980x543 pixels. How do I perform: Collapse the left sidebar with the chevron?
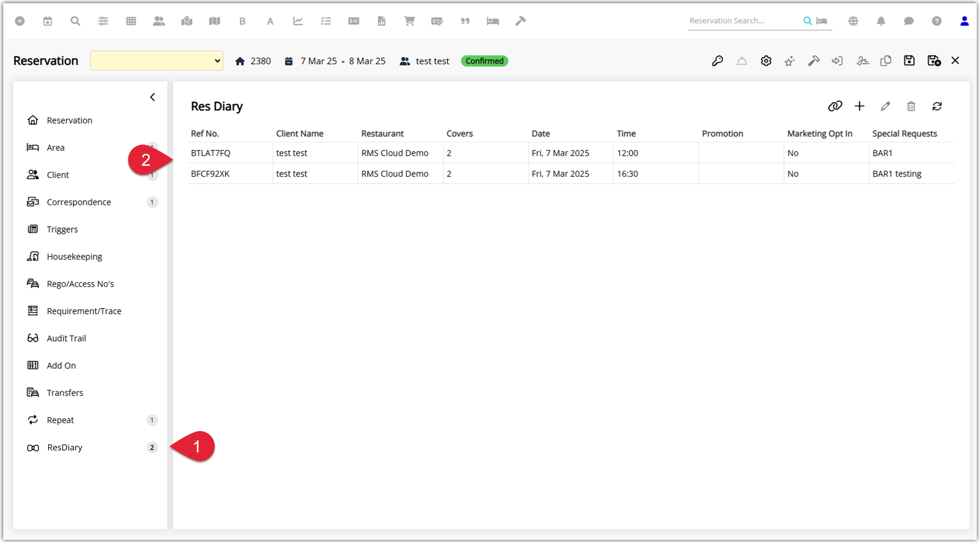click(153, 97)
